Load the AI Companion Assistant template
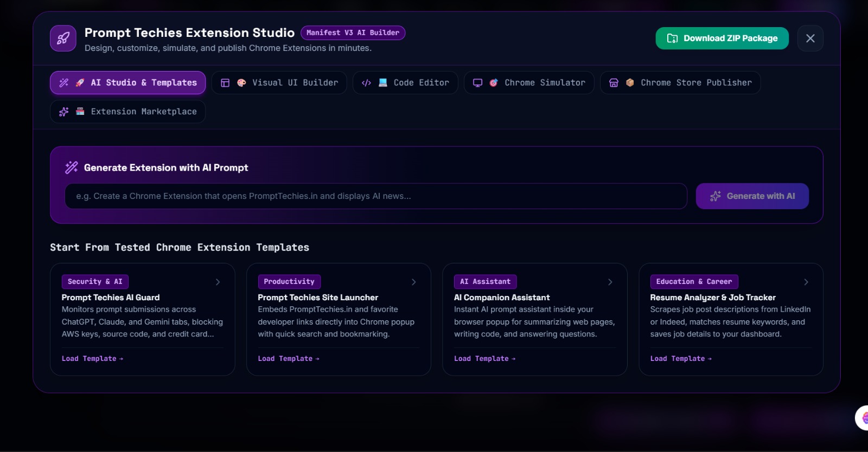Viewport: 868px width, 452px height. pos(485,359)
